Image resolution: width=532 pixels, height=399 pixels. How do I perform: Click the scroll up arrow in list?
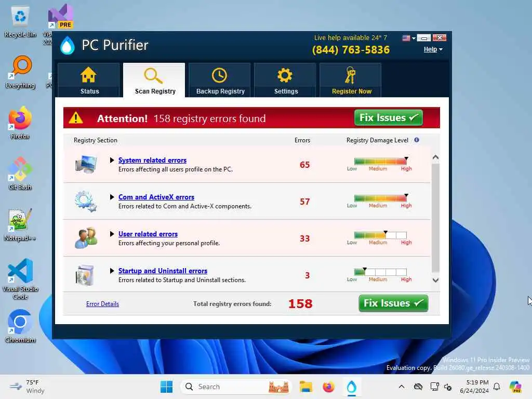point(436,157)
